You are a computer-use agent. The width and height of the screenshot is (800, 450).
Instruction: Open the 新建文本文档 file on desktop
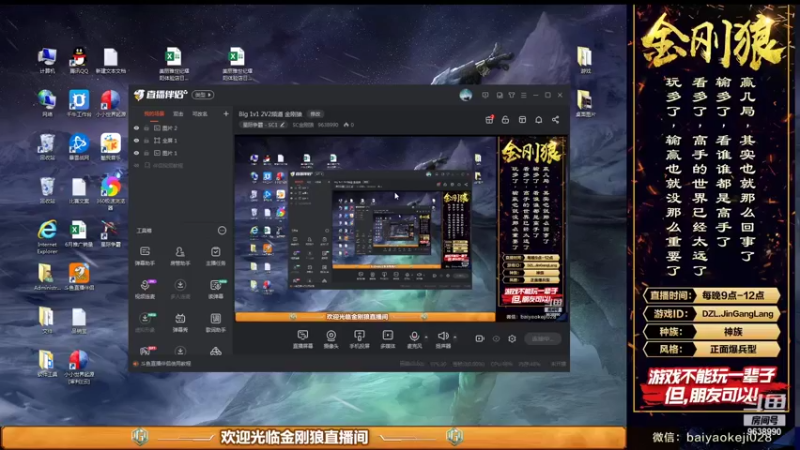[110, 60]
